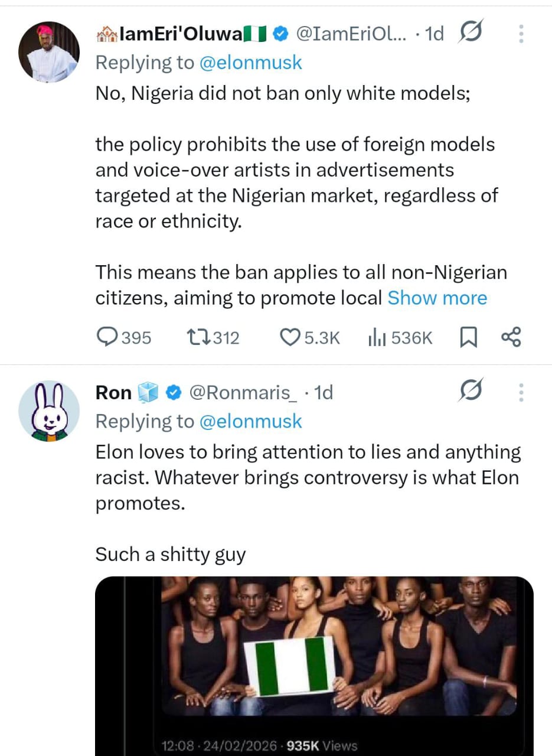552x756 pixels.
Task: Like IamEri'Oluwa's tweet with heart icon
Action: pos(290,337)
